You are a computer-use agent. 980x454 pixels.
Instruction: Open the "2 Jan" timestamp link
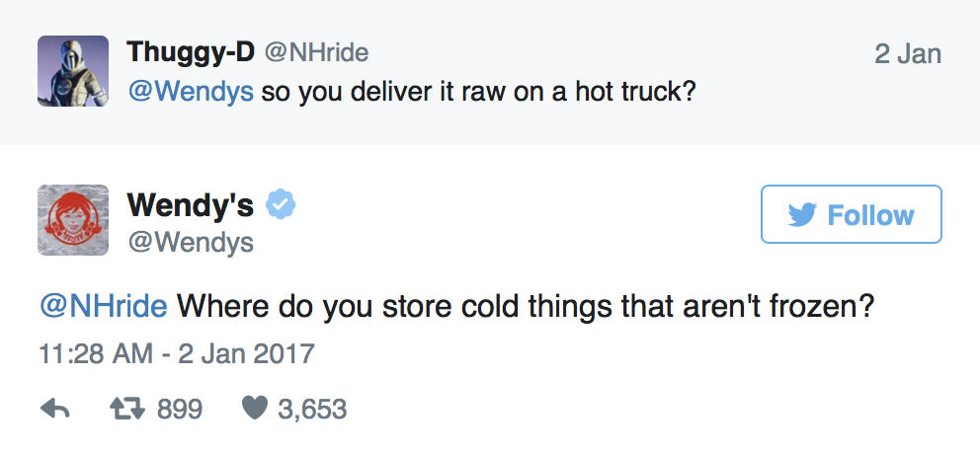pos(908,53)
